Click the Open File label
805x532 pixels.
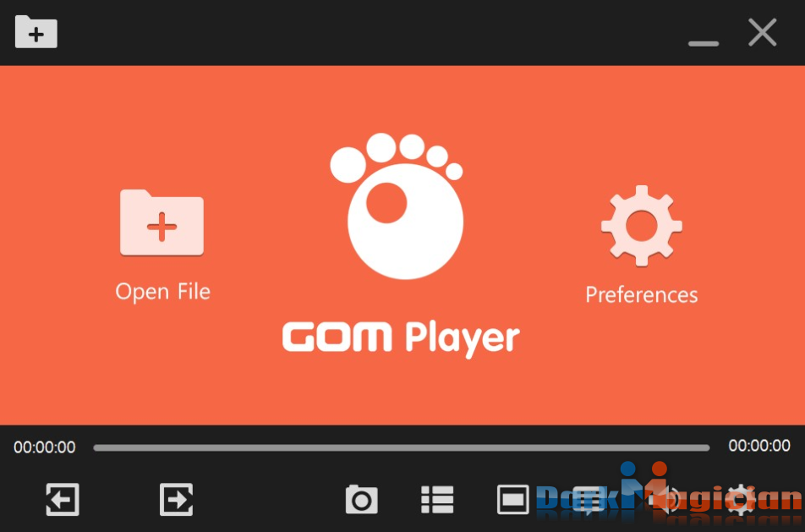click(x=162, y=292)
